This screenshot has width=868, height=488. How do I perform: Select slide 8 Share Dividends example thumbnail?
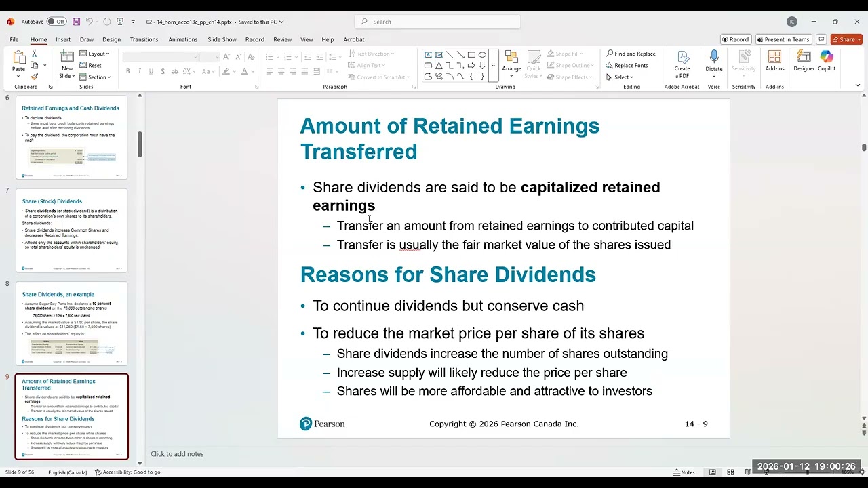(71, 324)
